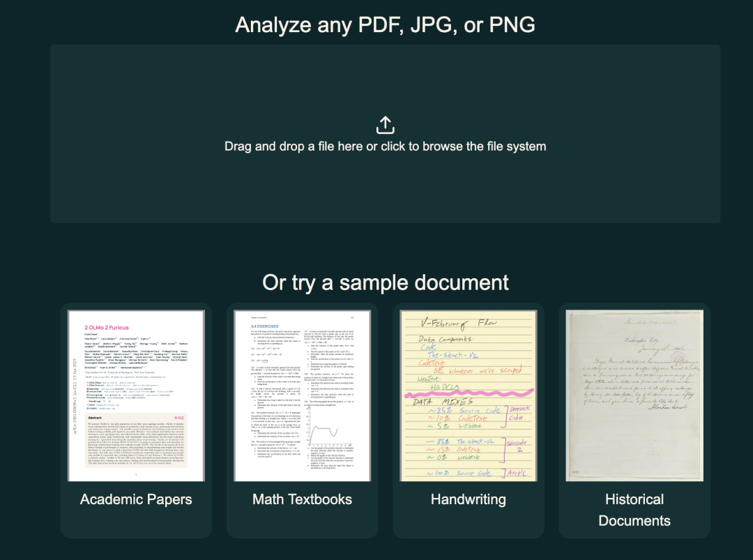Open the file browser via drag-and-drop zone
Image resolution: width=753 pixels, height=560 pixels.
(385, 146)
